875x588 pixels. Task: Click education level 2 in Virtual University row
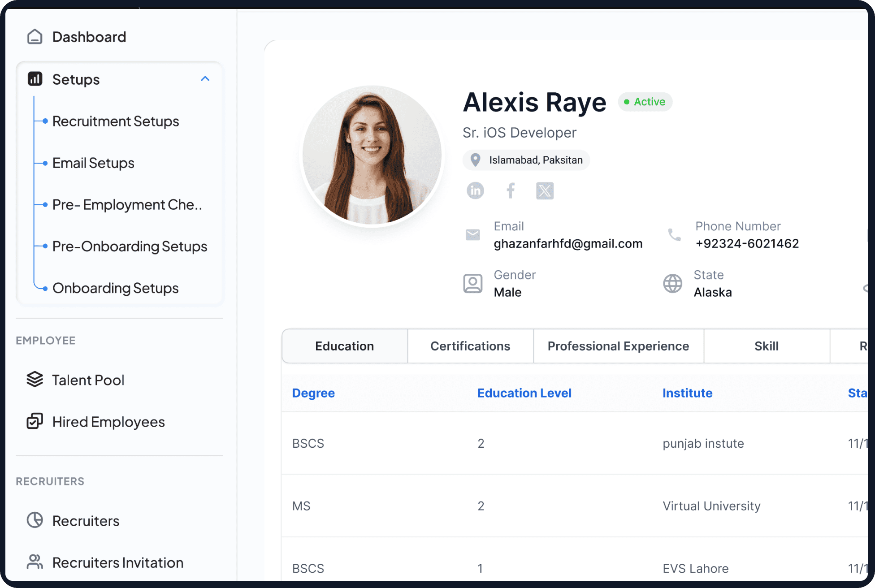(481, 506)
